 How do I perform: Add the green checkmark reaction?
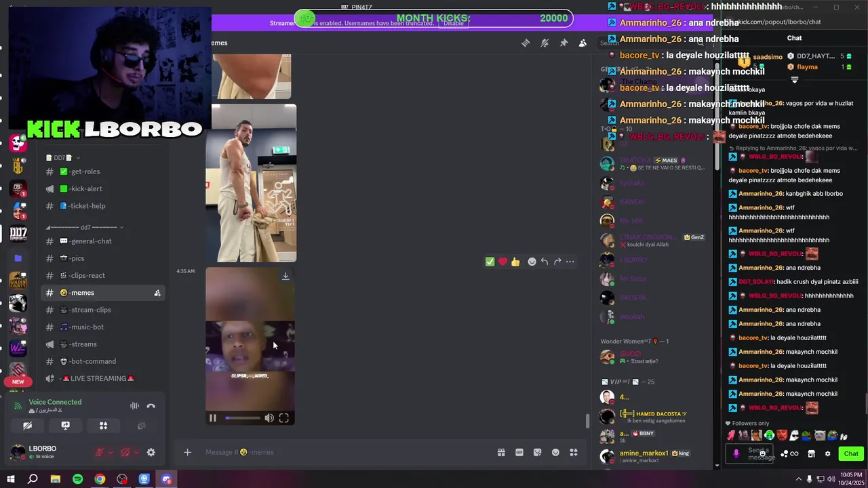[x=490, y=262]
